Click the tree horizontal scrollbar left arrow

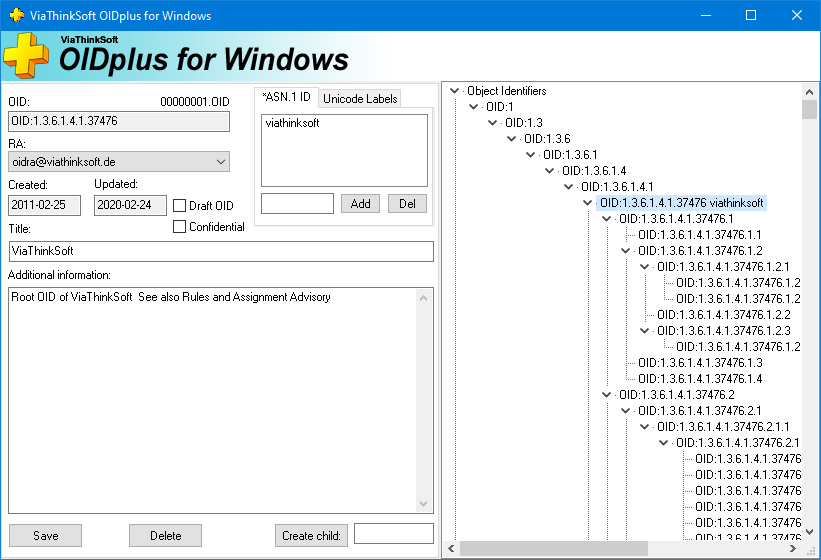coord(451,548)
